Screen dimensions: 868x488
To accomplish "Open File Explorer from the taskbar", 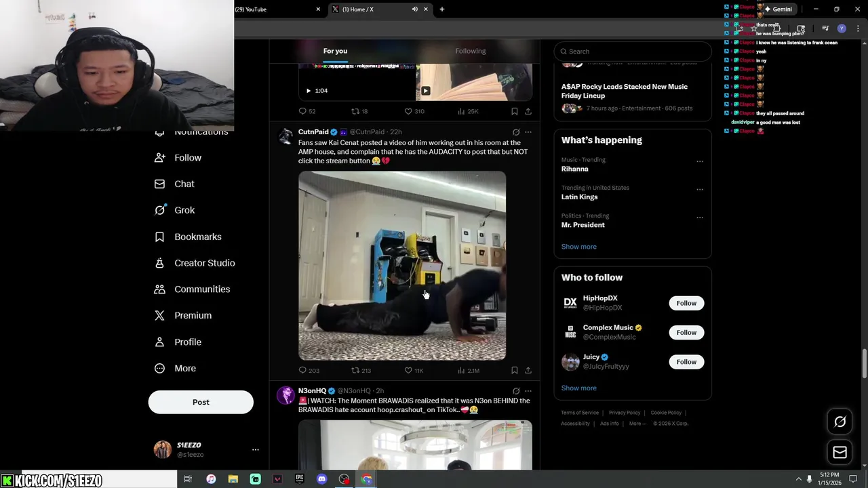I will pos(233,479).
